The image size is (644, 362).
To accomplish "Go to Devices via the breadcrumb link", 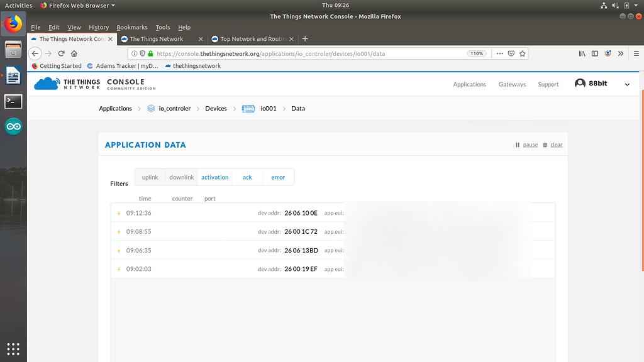I will [216, 108].
